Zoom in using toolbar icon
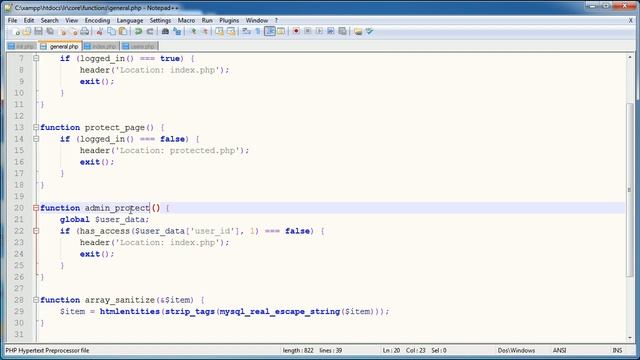 click(193, 31)
